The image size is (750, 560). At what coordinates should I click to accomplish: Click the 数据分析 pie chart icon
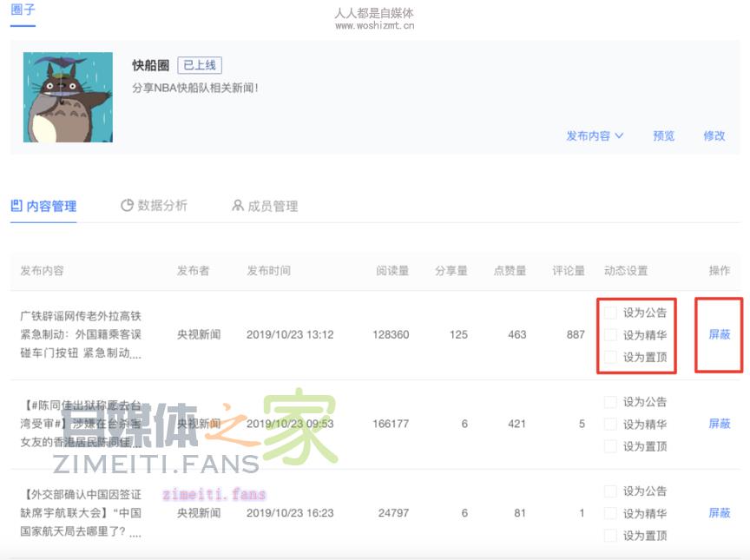click(x=127, y=206)
